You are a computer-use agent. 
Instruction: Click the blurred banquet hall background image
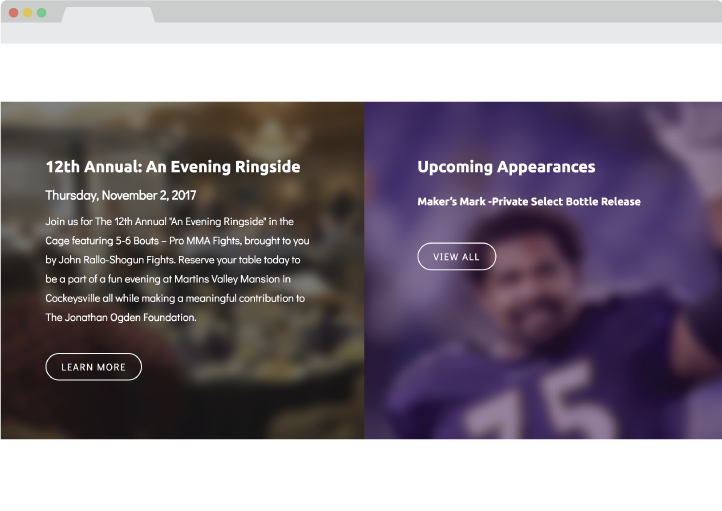[182, 270]
